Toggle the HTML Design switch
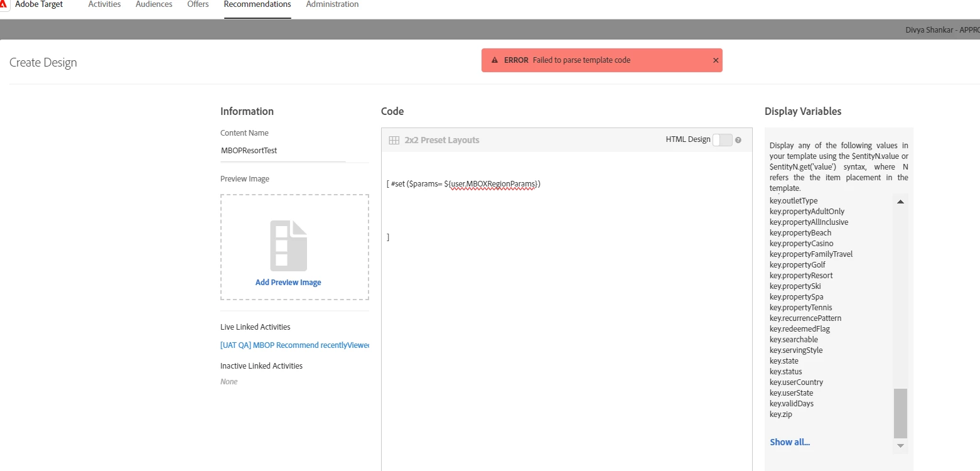Viewport: 980px width, 471px height. coord(723,140)
